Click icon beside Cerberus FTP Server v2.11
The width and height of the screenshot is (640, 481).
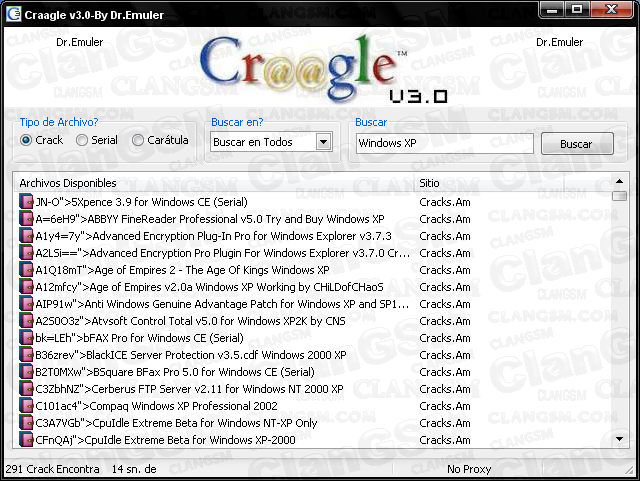(26, 389)
